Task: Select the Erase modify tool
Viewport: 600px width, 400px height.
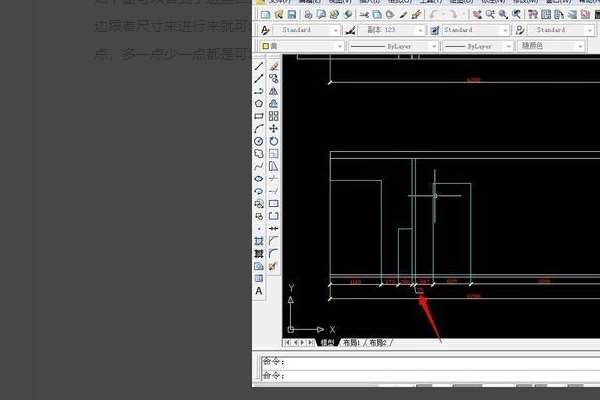Action: (x=273, y=66)
